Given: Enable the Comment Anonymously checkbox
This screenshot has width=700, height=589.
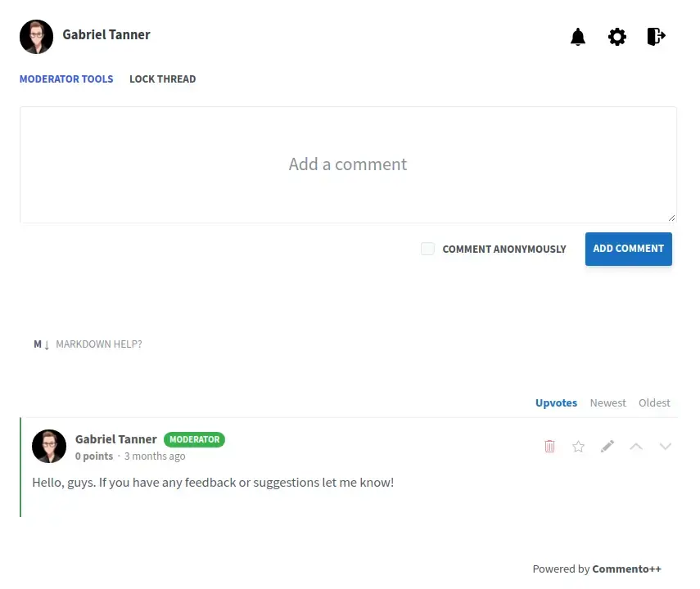Looking at the screenshot, I should [427, 249].
